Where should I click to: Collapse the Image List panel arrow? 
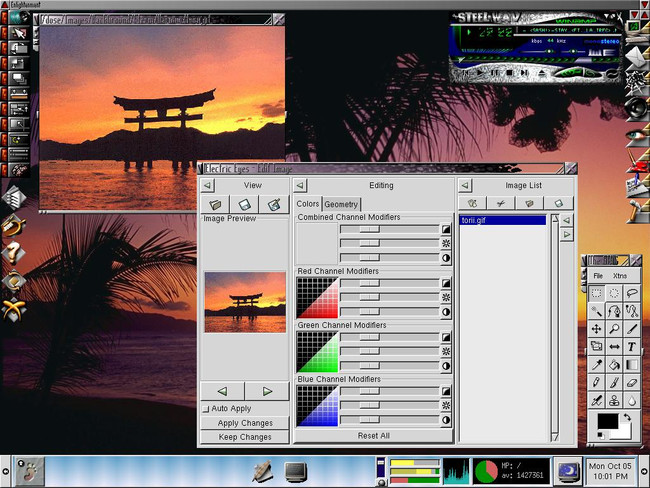click(465, 185)
